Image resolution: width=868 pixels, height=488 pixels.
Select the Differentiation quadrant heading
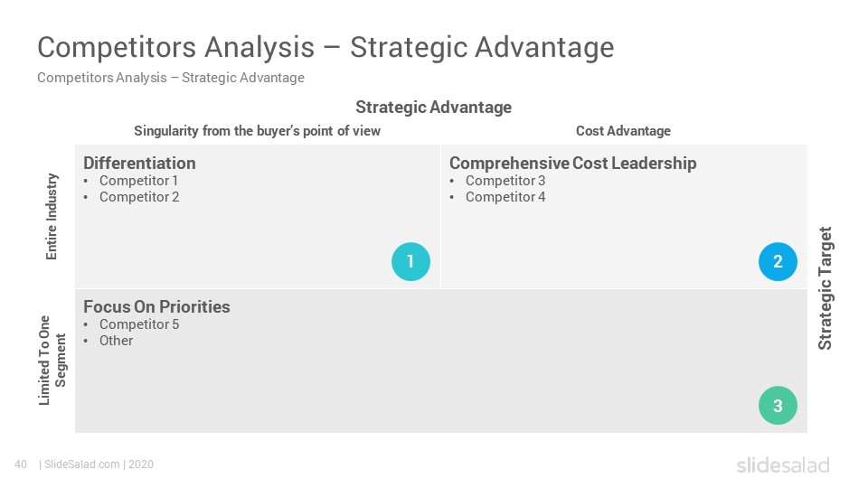(x=139, y=164)
